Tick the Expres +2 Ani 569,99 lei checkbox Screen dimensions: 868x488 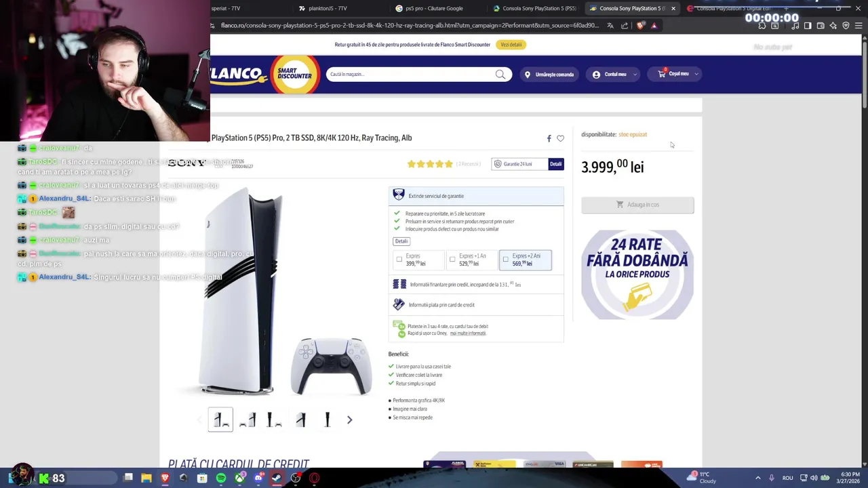click(505, 260)
